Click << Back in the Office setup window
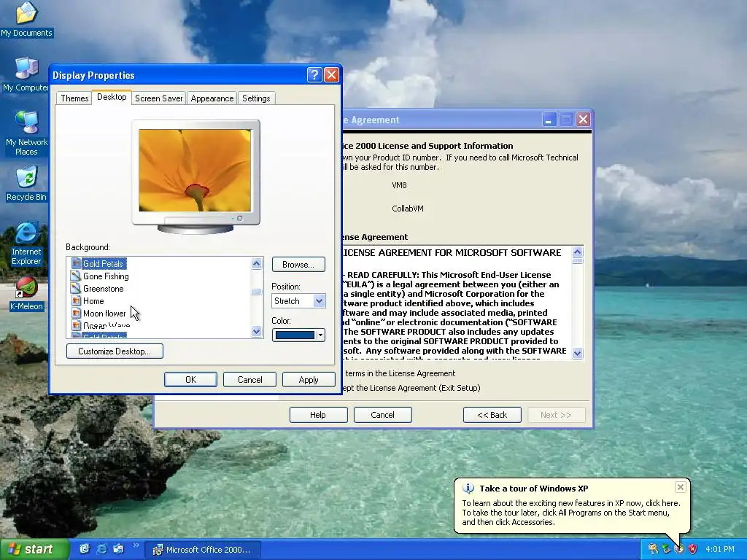Screen dimensions: 747x560 pyautogui.click(x=492, y=415)
